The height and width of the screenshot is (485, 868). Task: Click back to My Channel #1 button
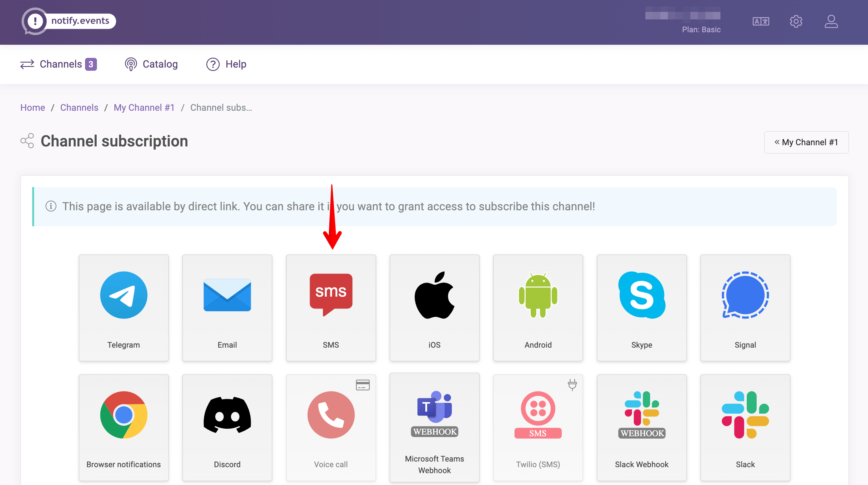tap(806, 142)
